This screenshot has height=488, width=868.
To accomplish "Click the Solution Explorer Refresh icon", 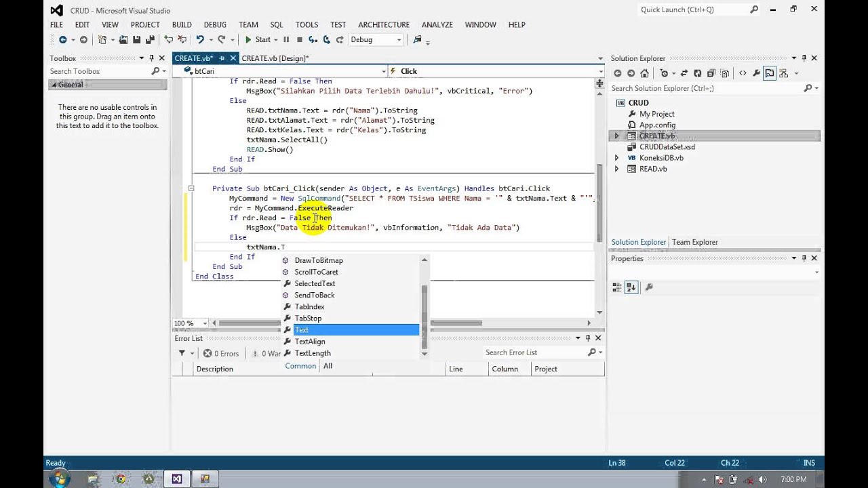I will click(698, 73).
